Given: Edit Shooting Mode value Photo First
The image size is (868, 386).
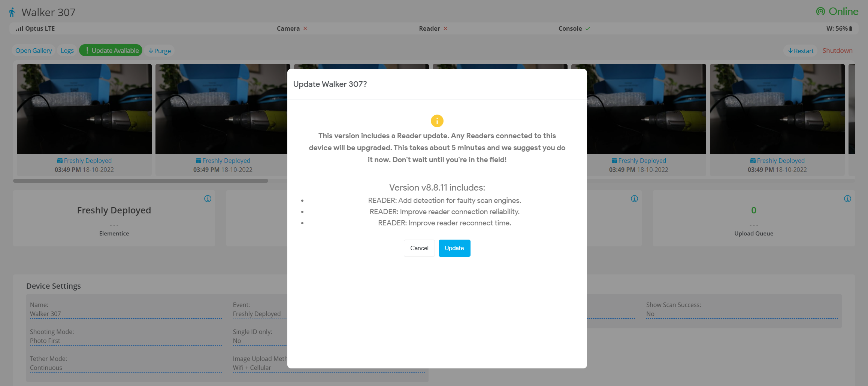Looking at the screenshot, I should click(x=126, y=341).
